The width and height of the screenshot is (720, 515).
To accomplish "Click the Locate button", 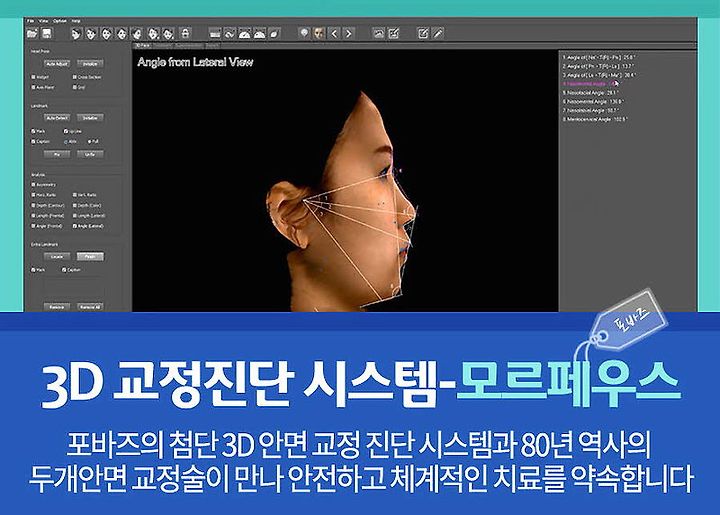I will (x=57, y=256).
